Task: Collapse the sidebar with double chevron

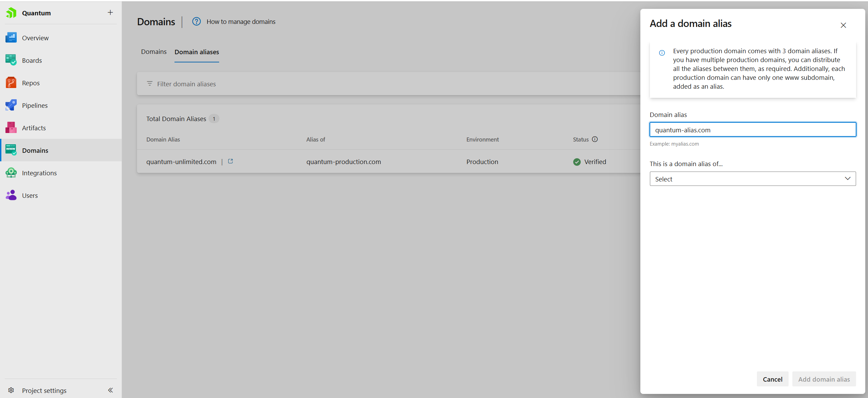Action: pyautogui.click(x=110, y=390)
